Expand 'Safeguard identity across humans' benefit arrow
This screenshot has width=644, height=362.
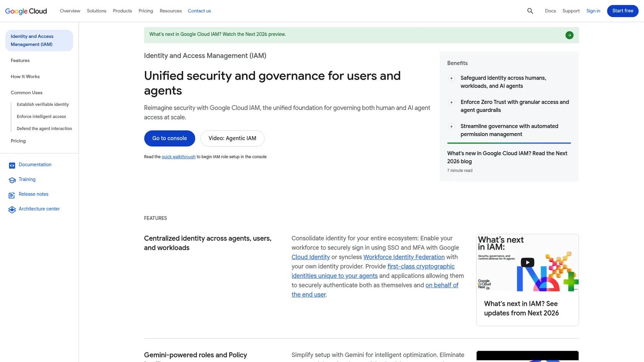(451, 78)
